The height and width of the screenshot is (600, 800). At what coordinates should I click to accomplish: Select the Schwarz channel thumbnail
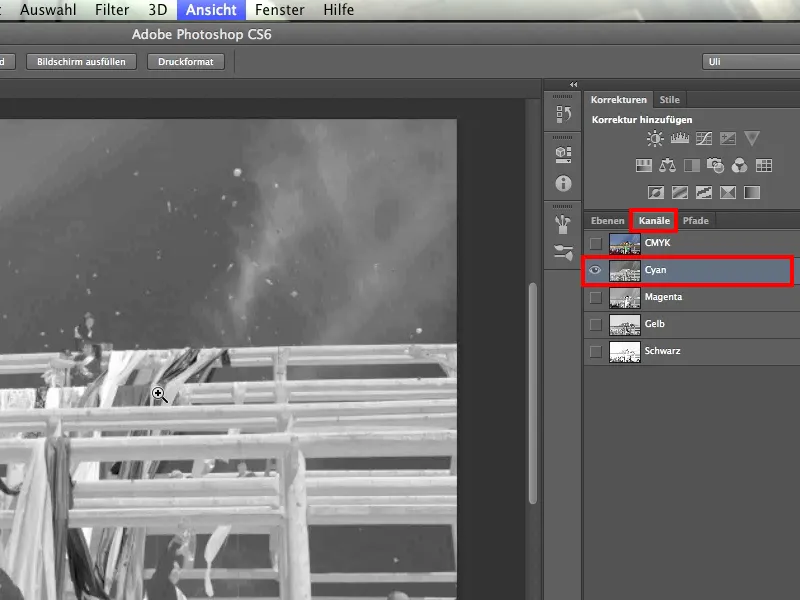tap(624, 352)
